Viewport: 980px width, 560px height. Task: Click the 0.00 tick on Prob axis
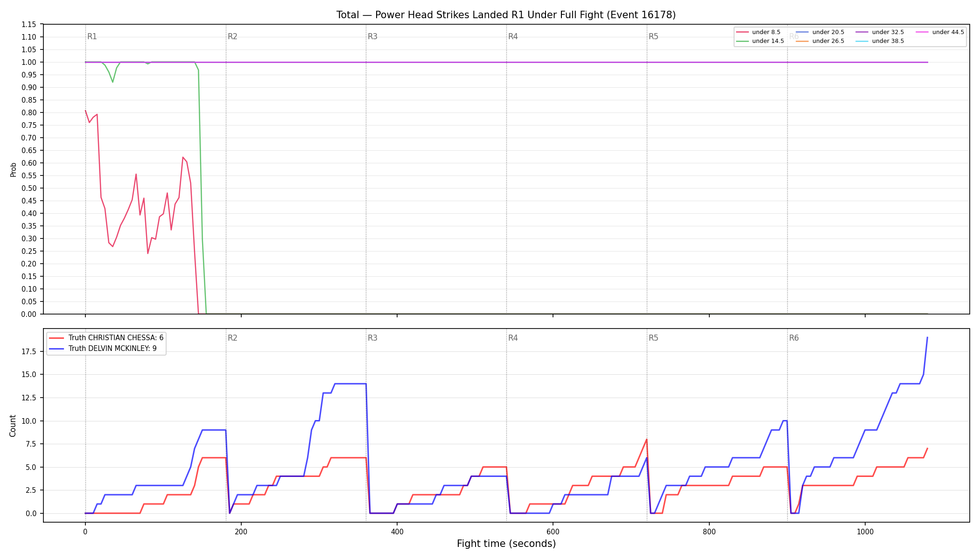click(x=29, y=314)
